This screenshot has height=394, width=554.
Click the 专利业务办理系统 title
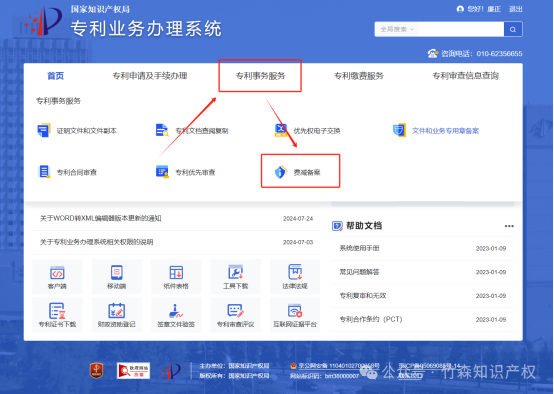pyautogui.click(x=146, y=29)
